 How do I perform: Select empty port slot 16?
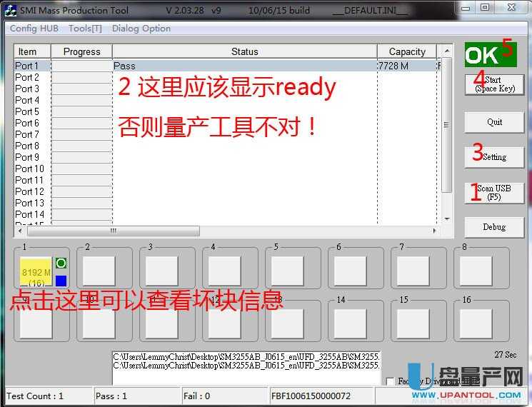[475, 323]
